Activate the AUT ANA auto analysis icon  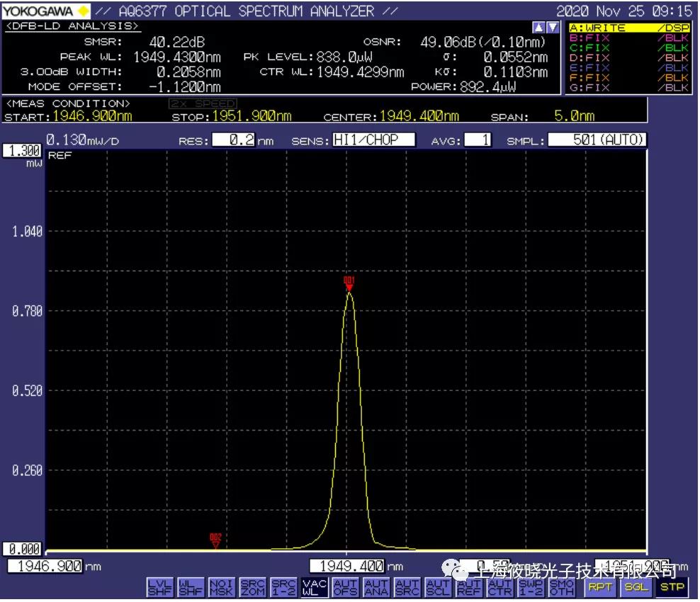[x=376, y=587]
